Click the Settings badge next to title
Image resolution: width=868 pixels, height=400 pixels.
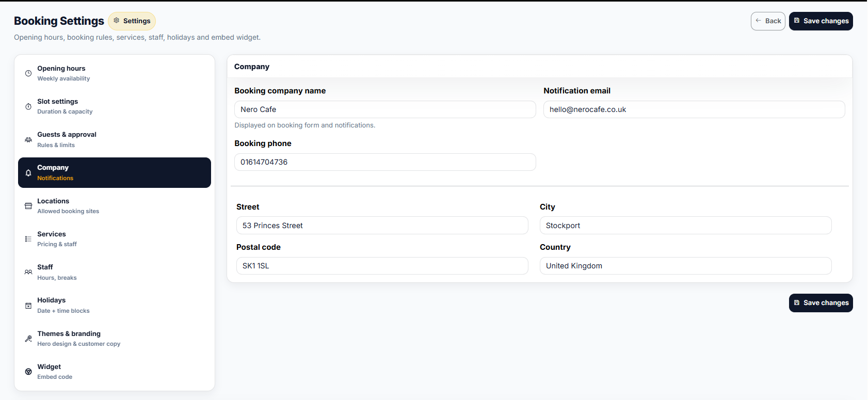132,21
